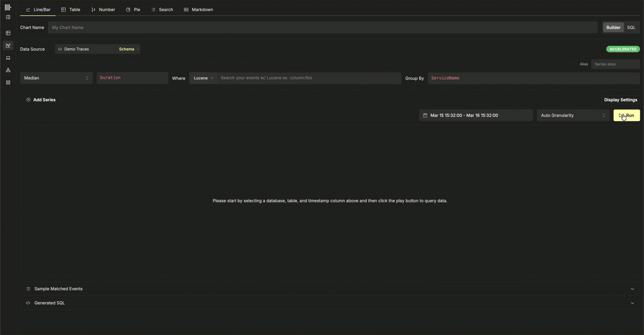
Task: Click the Chart Name input field
Action: click(322, 28)
